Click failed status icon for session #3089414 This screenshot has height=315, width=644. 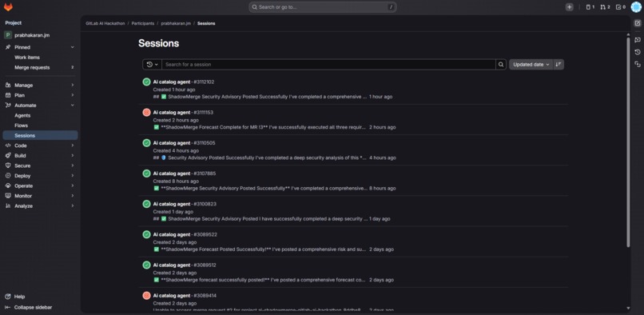(147, 296)
